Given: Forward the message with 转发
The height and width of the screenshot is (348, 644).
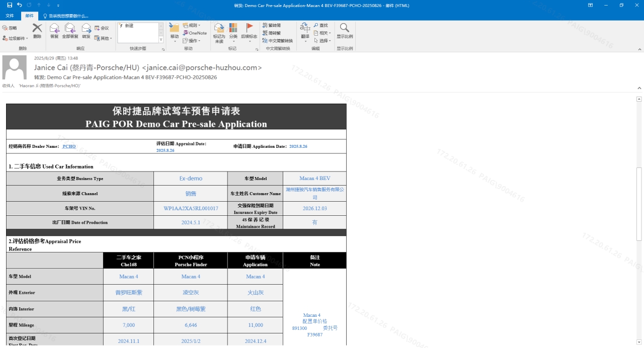Looking at the screenshot, I should 87,31.
